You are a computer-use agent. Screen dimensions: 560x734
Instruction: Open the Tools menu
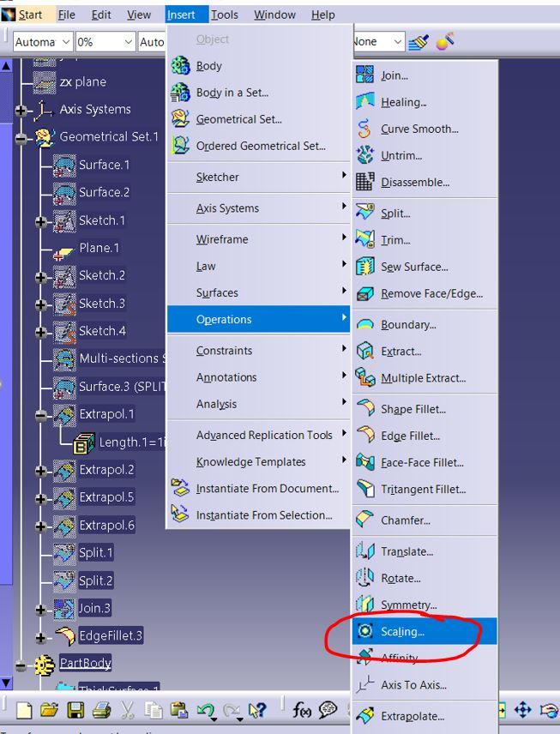225,15
